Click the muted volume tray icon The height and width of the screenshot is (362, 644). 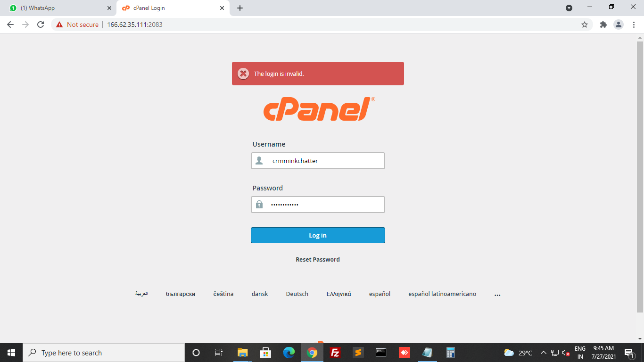pos(566,353)
